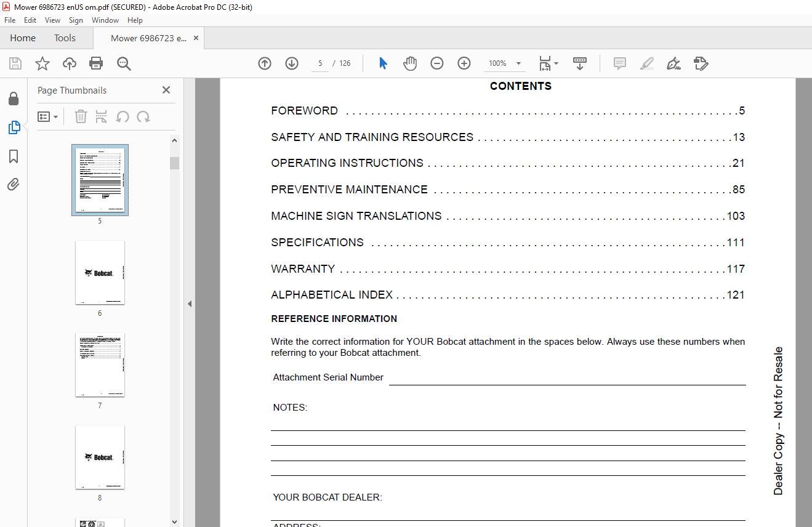812x527 pixels.
Task: Select page 6 thumbnail
Action: [100, 272]
